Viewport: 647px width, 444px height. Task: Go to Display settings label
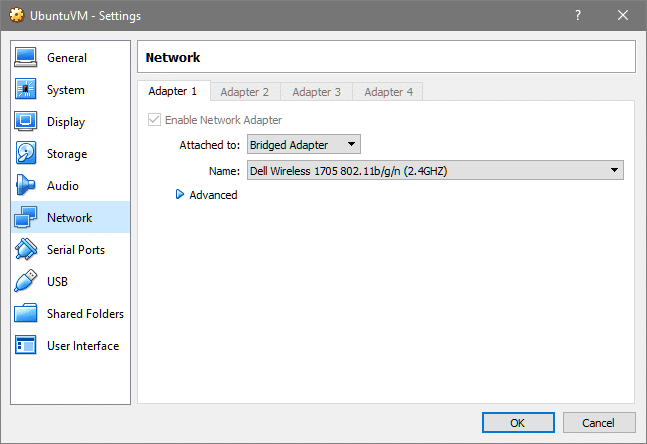66,122
